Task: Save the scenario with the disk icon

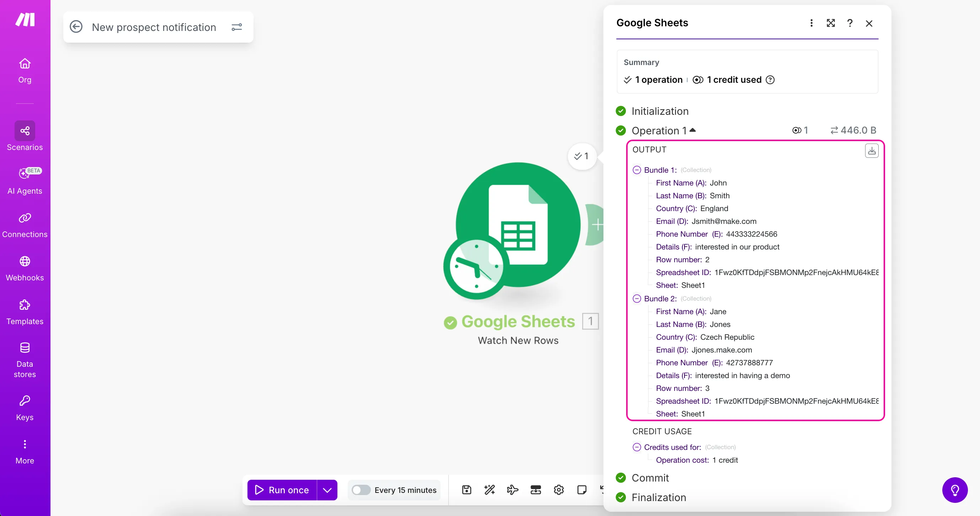Action: pyautogui.click(x=467, y=490)
